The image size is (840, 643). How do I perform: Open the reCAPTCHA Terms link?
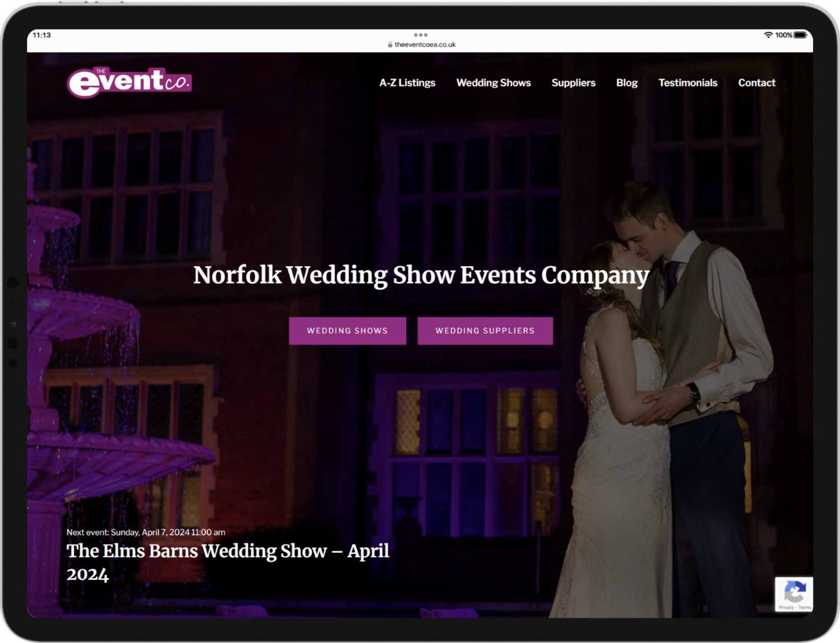(x=805, y=607)
